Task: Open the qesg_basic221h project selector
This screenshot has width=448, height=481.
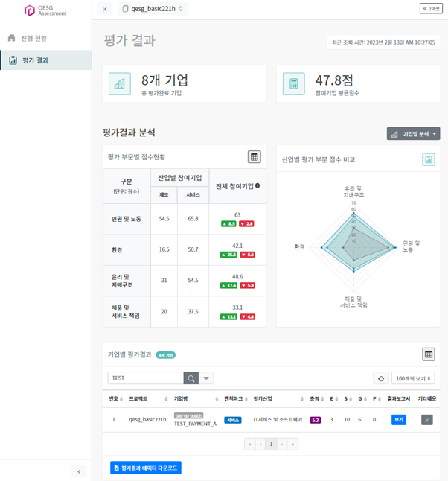Action: pyautogui.click(x=154, y=9)
